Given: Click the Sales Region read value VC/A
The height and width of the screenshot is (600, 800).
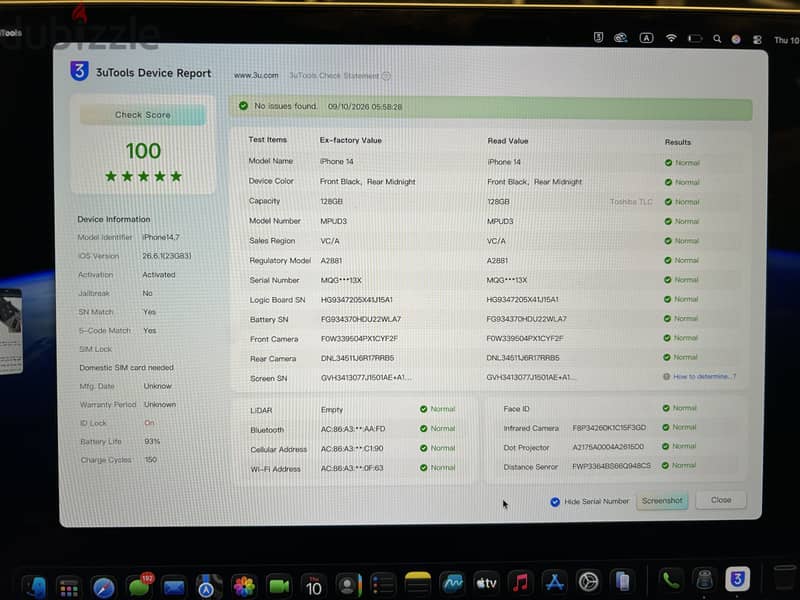Looking at the screenshot, I should [496, 241].
